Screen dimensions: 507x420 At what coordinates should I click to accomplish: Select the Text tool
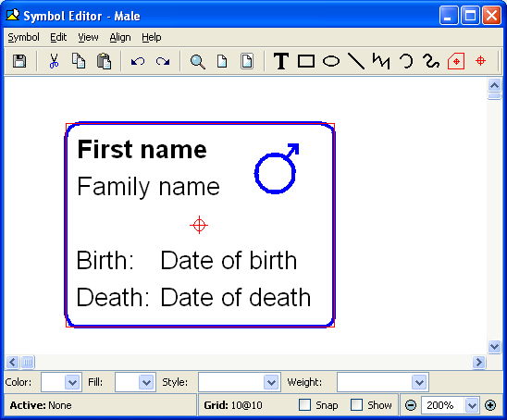[x=281, y=61]
